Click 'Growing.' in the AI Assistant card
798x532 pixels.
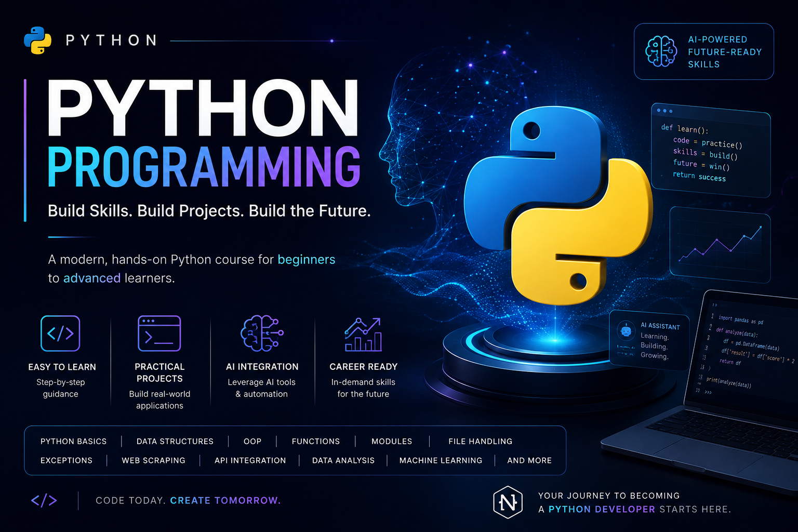pyautogui.click(x=655, y=356)
